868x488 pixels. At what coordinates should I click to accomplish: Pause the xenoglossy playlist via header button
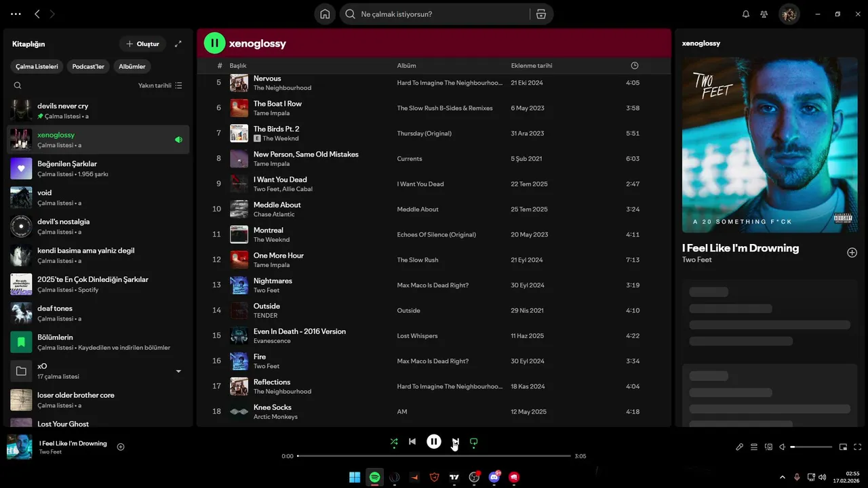pyautogui.click(x=214, y=43)
